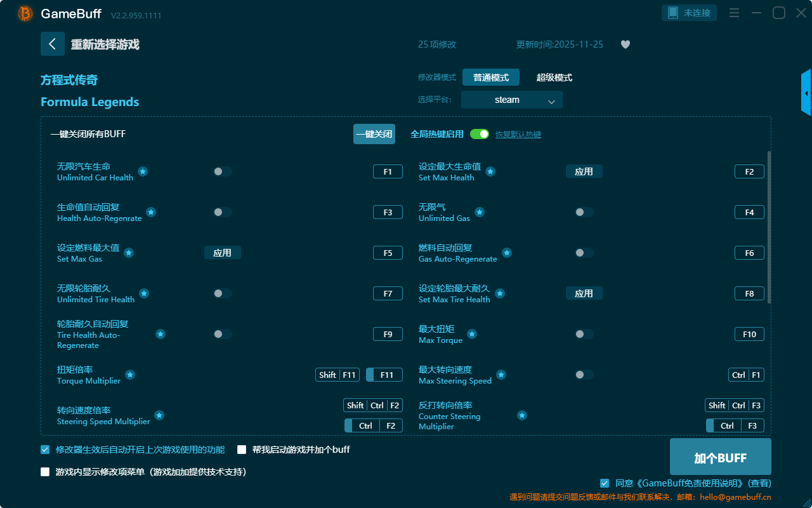The height and width of the screenshot is (508, 812).
Task: Select 普通模式 normal mode
Action: (491, 77)
